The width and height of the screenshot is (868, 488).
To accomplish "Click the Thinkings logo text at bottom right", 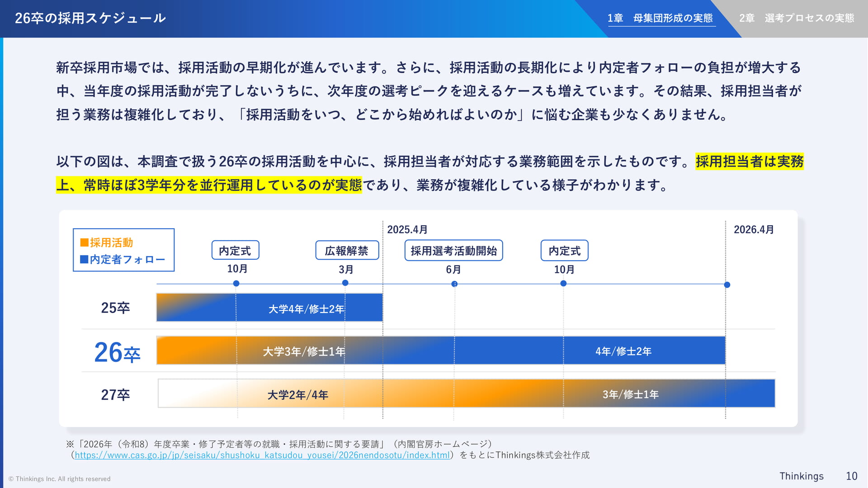I will coord(802,476).
